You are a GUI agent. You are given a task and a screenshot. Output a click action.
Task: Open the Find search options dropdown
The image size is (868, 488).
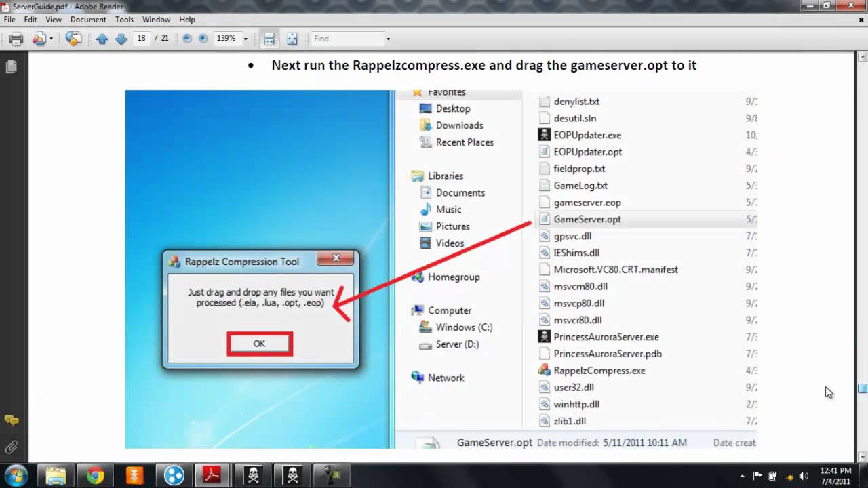[387, 39]
